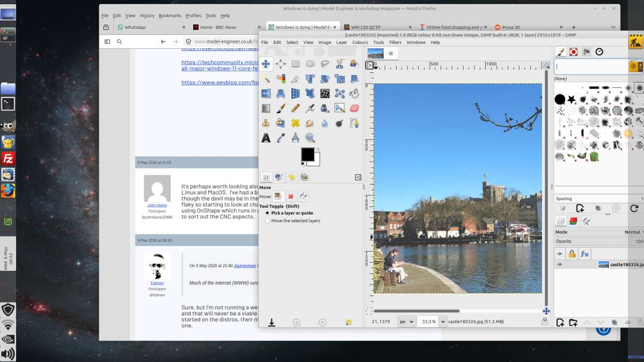The image size is (644, 362).
Task: Open GIMP Colours menu
Action: point(360,42)
